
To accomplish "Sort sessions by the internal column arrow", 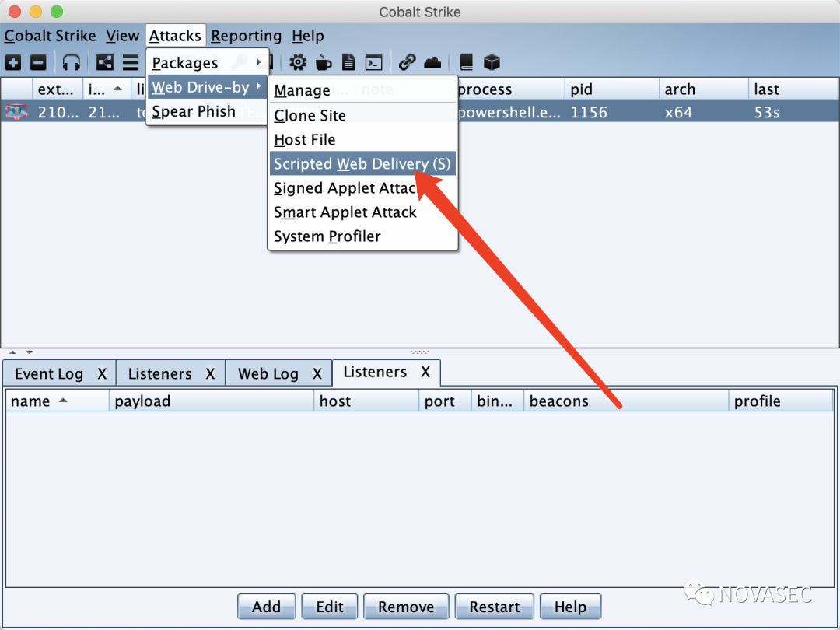I will tap(118, 89).
